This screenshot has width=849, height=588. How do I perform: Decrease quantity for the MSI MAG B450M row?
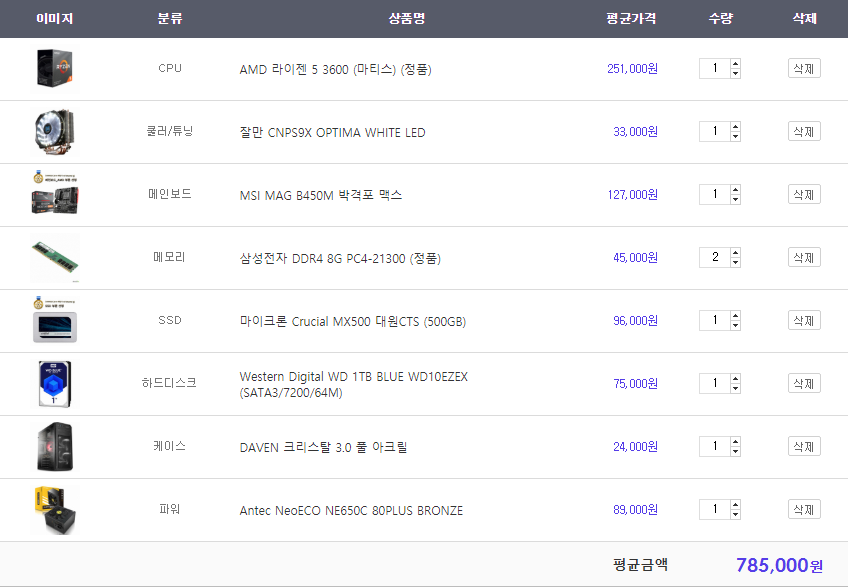(735, 199)
